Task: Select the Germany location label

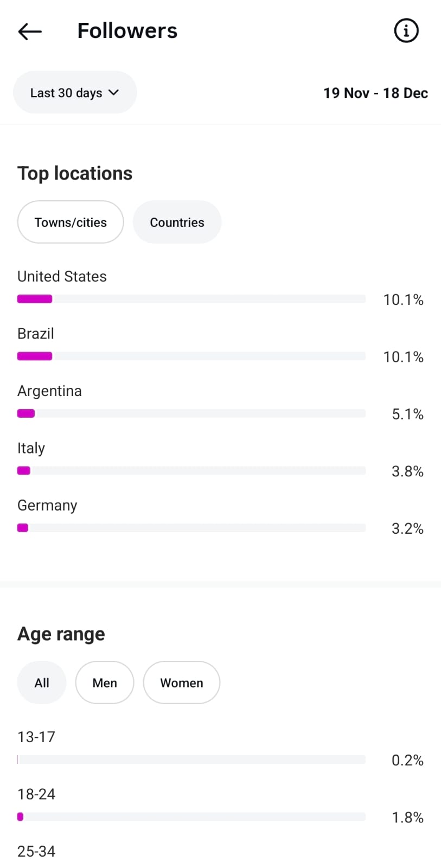Action: (x=47, y=506)
